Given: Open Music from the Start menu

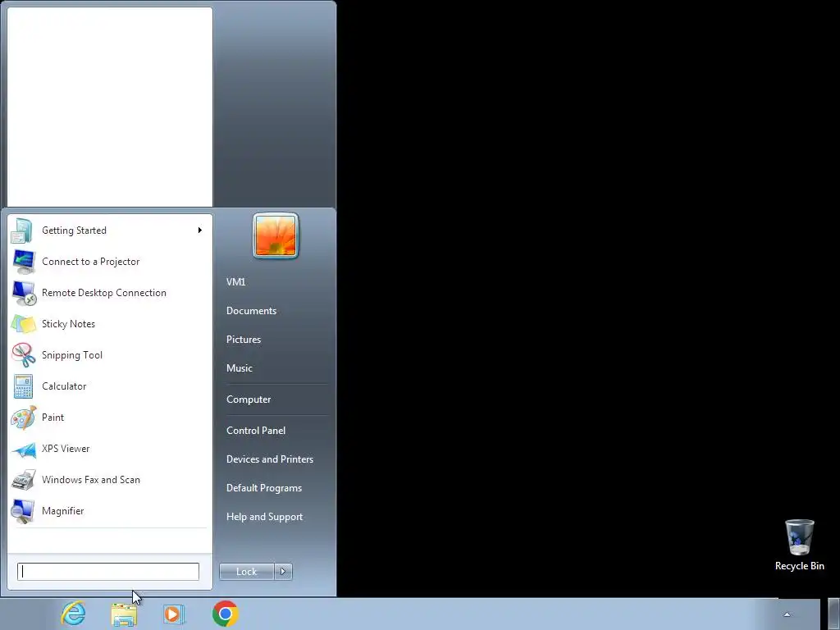Looking at the screenshot, I should point(240,368).
